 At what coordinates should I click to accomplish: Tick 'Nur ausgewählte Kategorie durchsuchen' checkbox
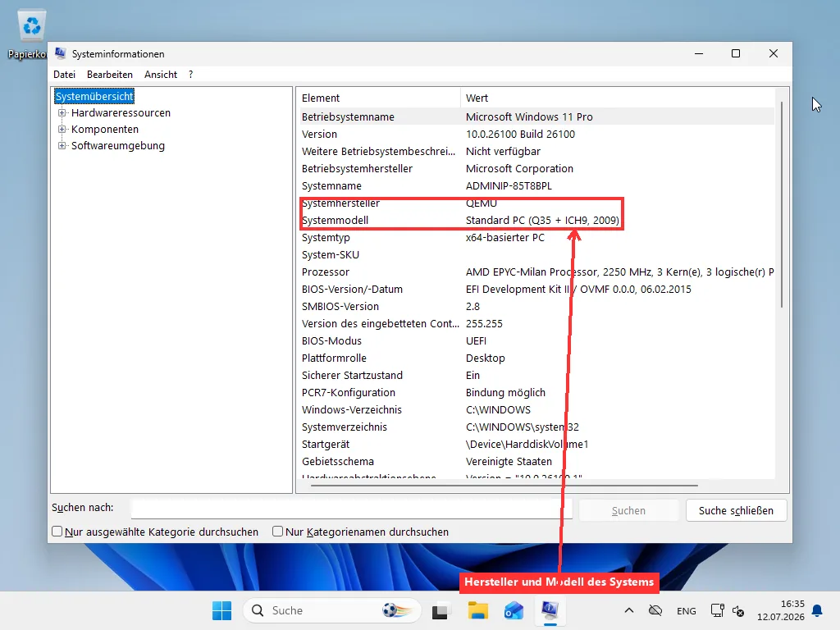click(x=57, y=532)
